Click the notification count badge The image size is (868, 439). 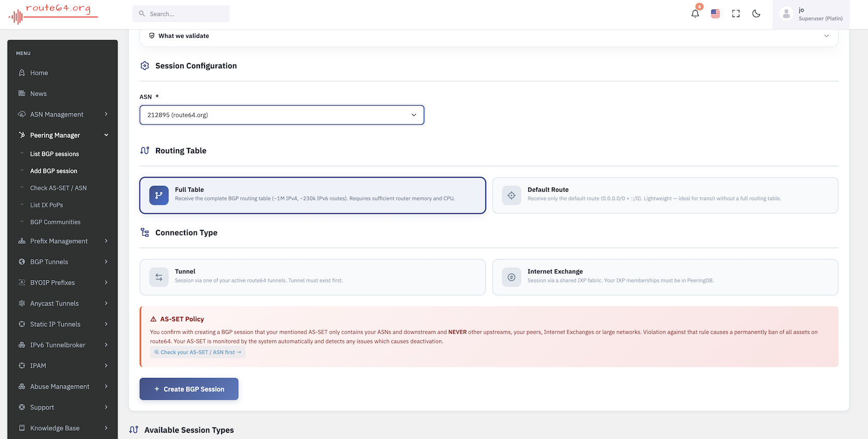(700, 7)
